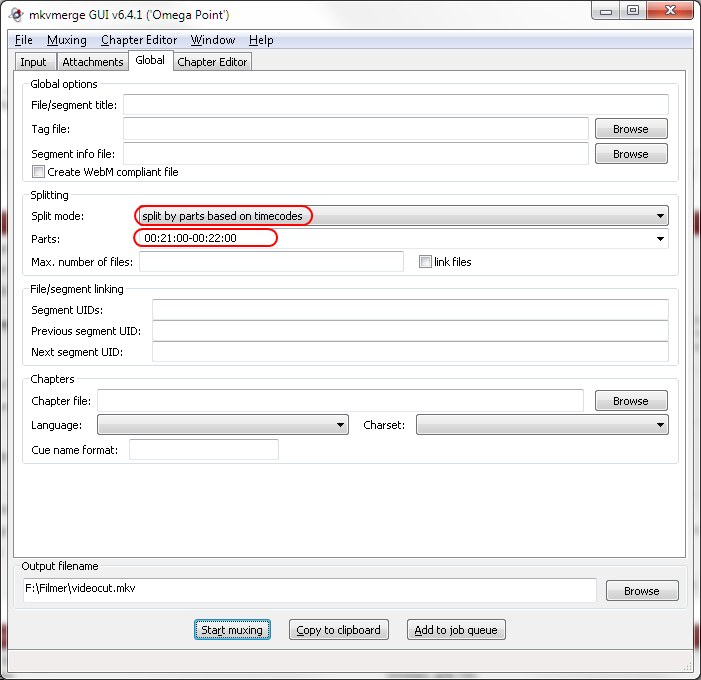Click the Parts timecode field
Image resolution: width=701 pixels, height=680 pixels.
(x=395, y=238)
